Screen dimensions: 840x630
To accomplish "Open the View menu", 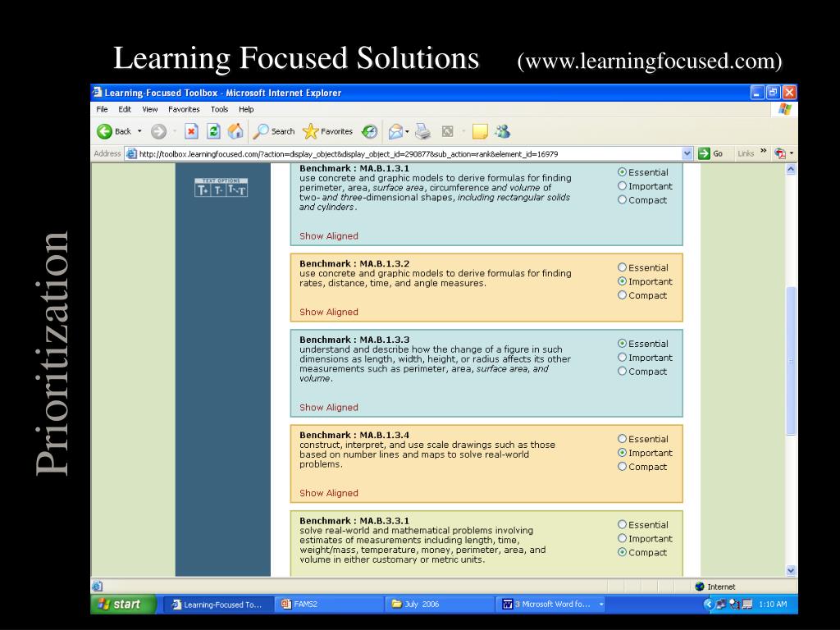I will click(x=150, y=109).
